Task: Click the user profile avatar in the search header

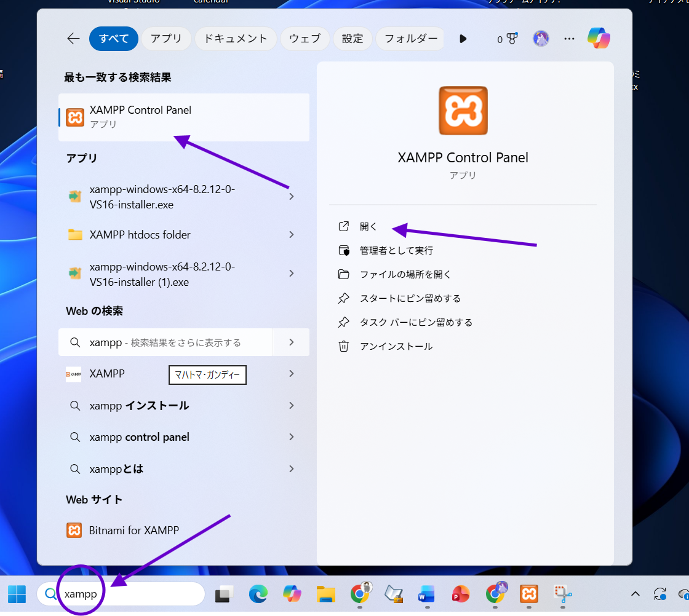Action: tap(541, 39)
